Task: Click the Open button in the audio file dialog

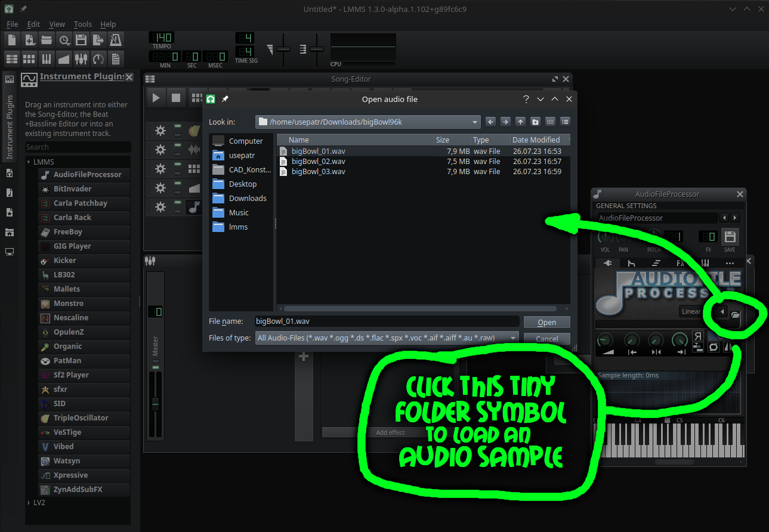Action: click(546, 321)
